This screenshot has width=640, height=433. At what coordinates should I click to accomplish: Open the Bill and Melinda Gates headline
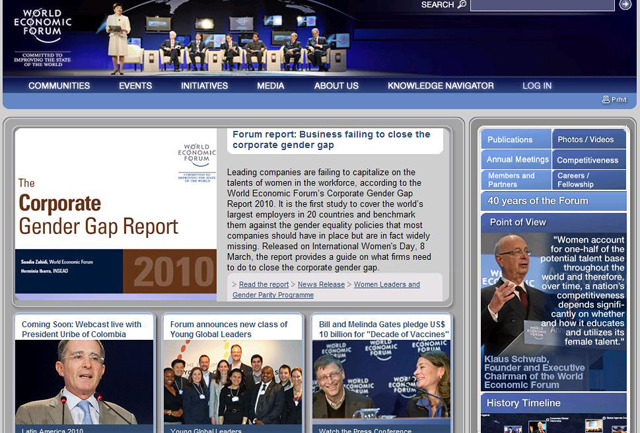(382, 329)
